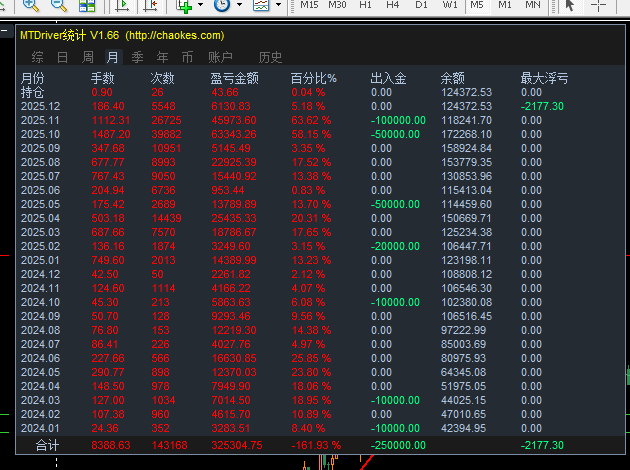Viewport: 630px width, 470px height.
Task: Click trade count 39882
Action: tap(166, 135)
